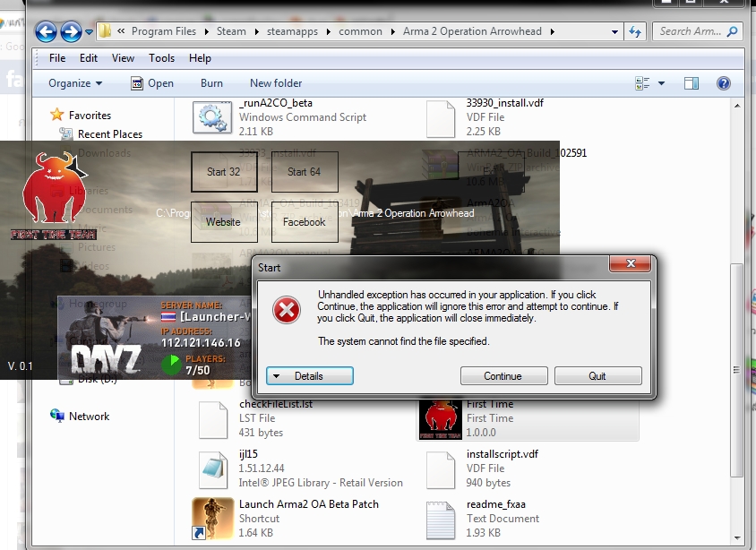The width and height of the screenshot is (756, 550).
Task: Open the View menu
Action: (123, 58)
